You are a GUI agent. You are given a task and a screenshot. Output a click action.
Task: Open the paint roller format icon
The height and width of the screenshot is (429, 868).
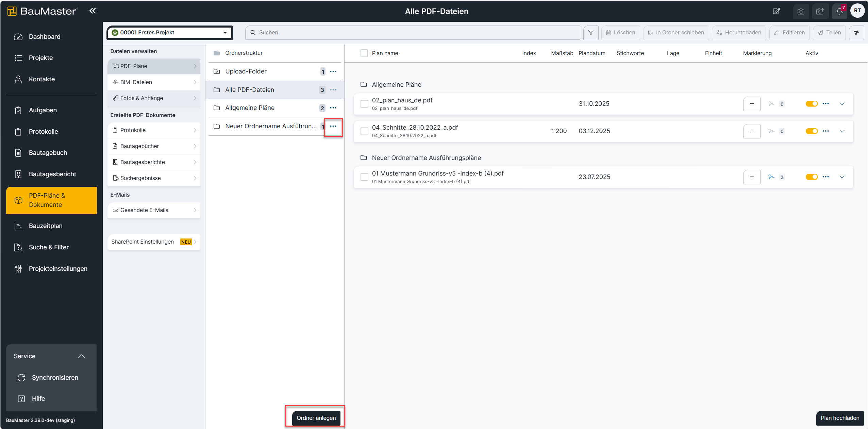[x=856, y=33]
